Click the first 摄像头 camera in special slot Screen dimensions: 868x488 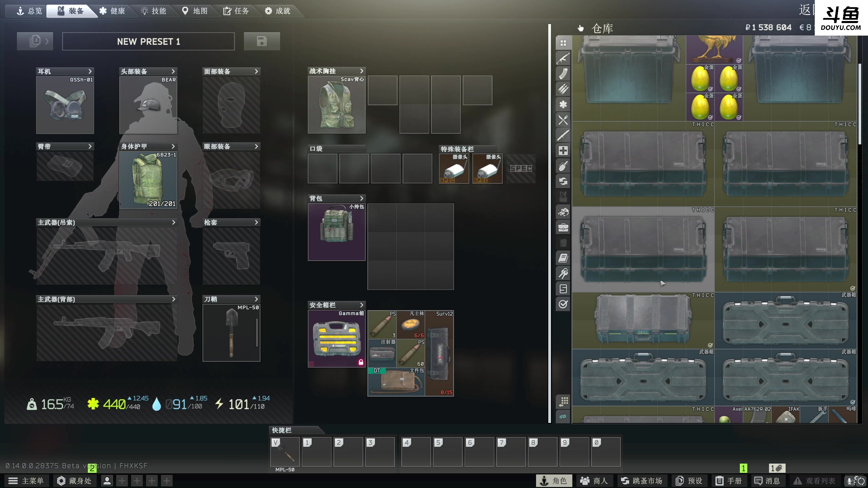point(454,168)
